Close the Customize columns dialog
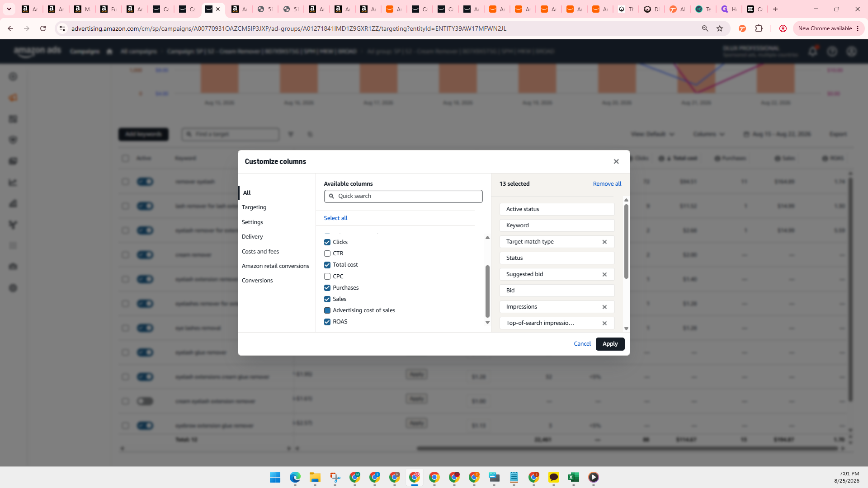Screen dimensions: 868x488 click(x=616, y=161)
